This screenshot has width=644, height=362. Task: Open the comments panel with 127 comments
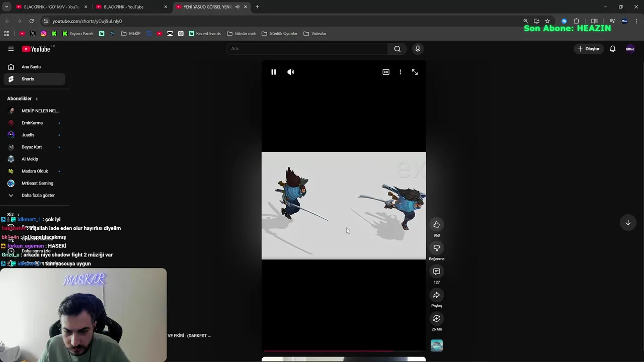pos(437,271)
